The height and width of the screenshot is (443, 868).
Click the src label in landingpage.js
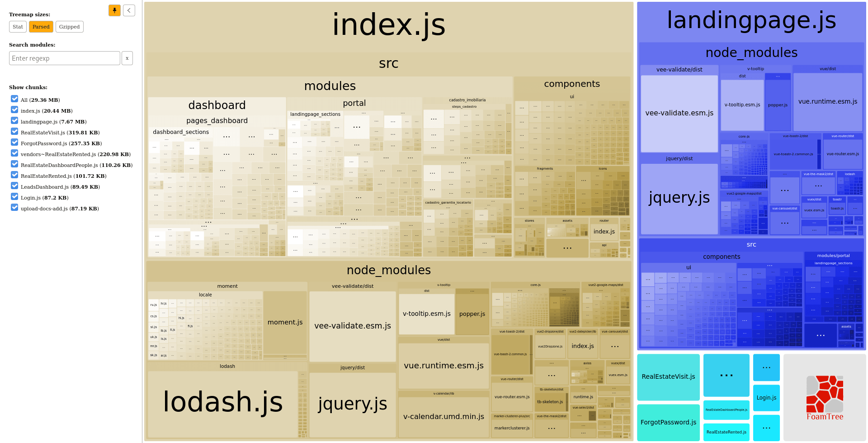coord(751,245)
